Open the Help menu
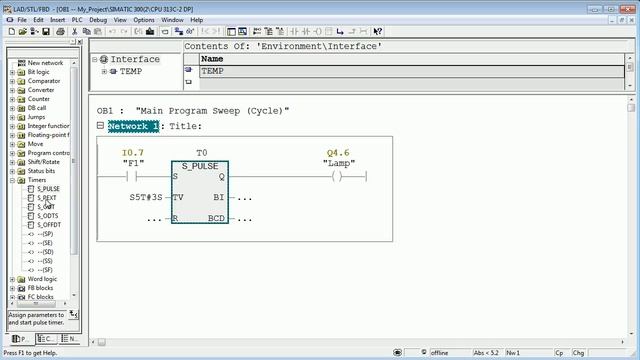This screenshot has height=360, width=640. tap(196, 20)
